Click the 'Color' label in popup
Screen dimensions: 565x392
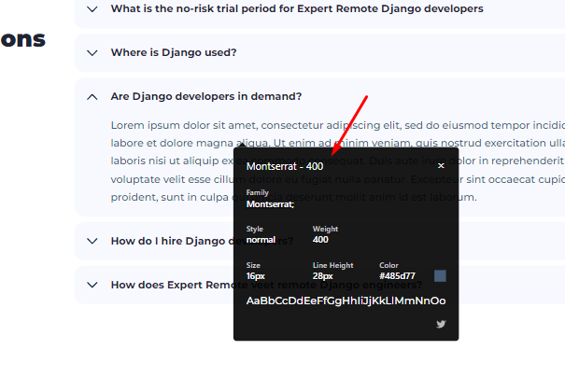click(x=388, y=265)
